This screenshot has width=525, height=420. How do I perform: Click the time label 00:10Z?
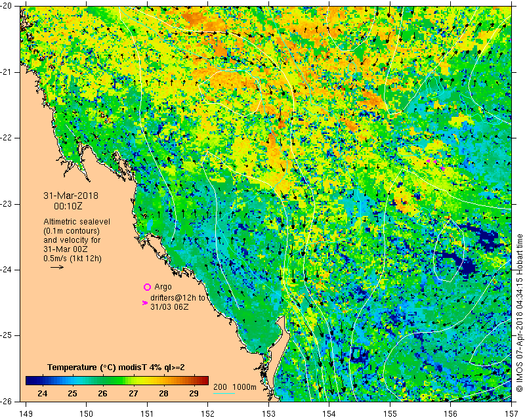(x=68, y=206)
